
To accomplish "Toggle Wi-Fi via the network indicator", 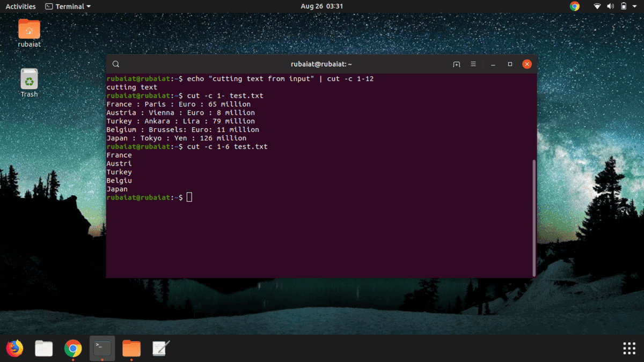I will [x=597, y=6].
